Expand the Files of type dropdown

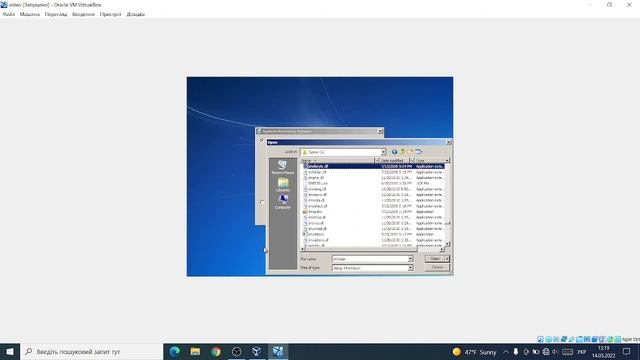pos(410,268)
